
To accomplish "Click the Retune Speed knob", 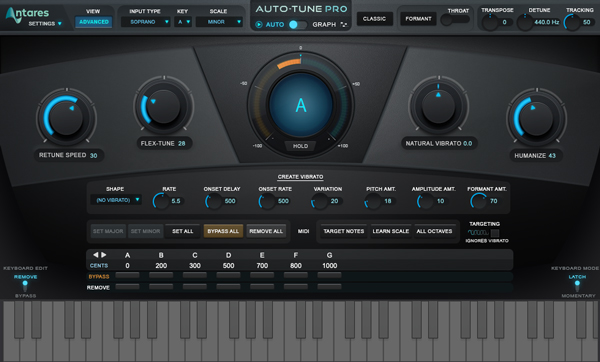I will (66, 117).
